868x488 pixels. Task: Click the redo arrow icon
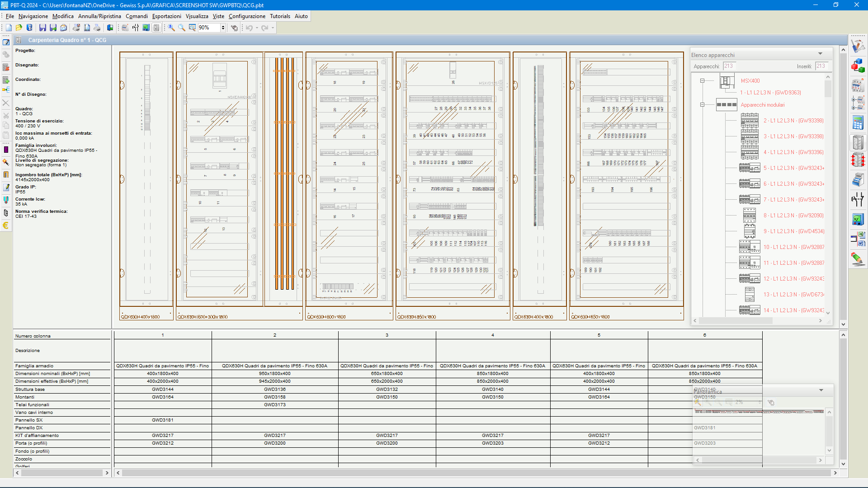(x=265, y=28)
